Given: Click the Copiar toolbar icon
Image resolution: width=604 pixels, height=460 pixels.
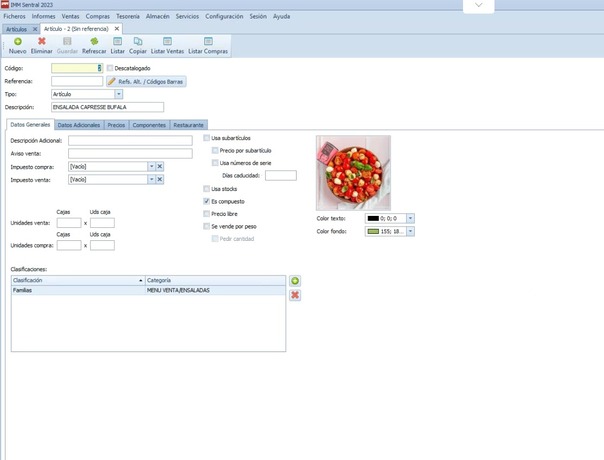Looking at the screenshot, I should pyautogui.click(x=138, y=42).
